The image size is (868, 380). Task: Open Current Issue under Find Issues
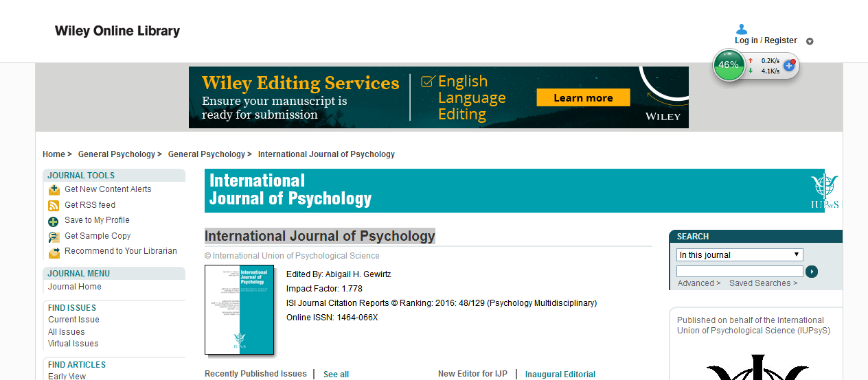coord(73,320)
